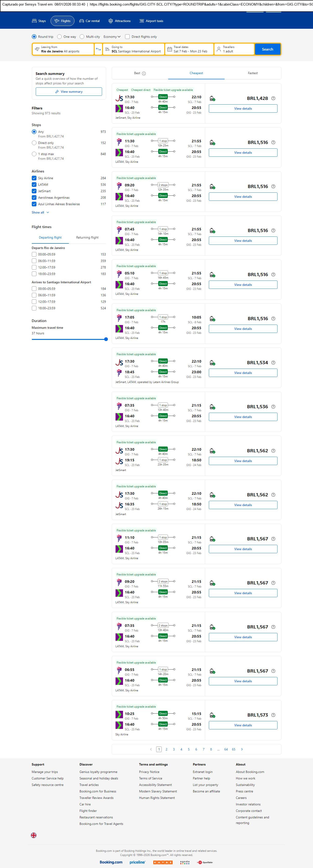Switch to Returning flight times tab
The image size is (313, 868).
coord(87,238)
